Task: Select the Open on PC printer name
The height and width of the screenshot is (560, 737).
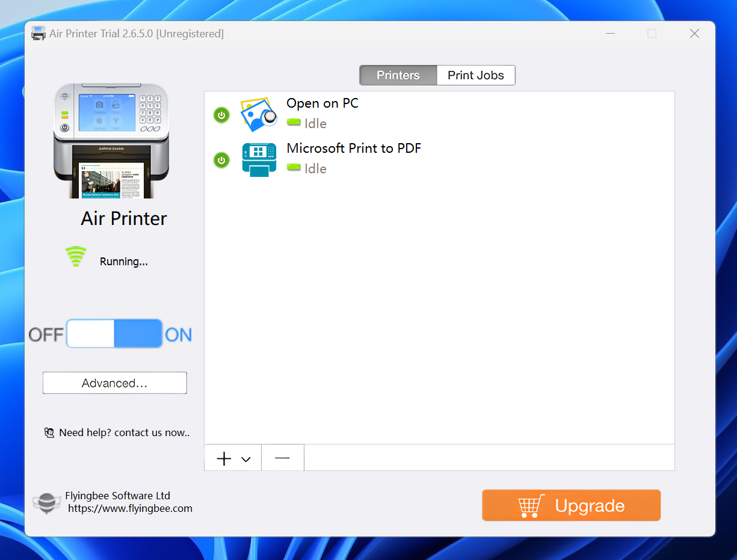Action: coord(322,103)
